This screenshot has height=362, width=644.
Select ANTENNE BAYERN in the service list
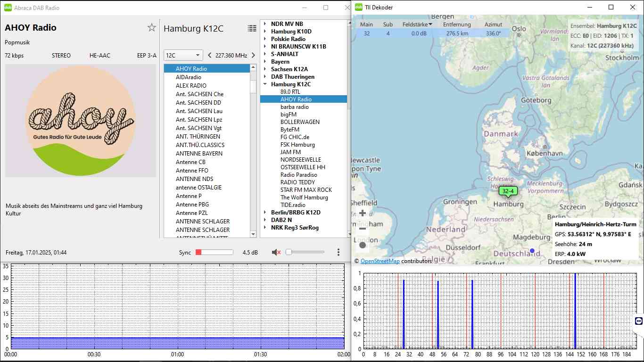pos(199,154)
